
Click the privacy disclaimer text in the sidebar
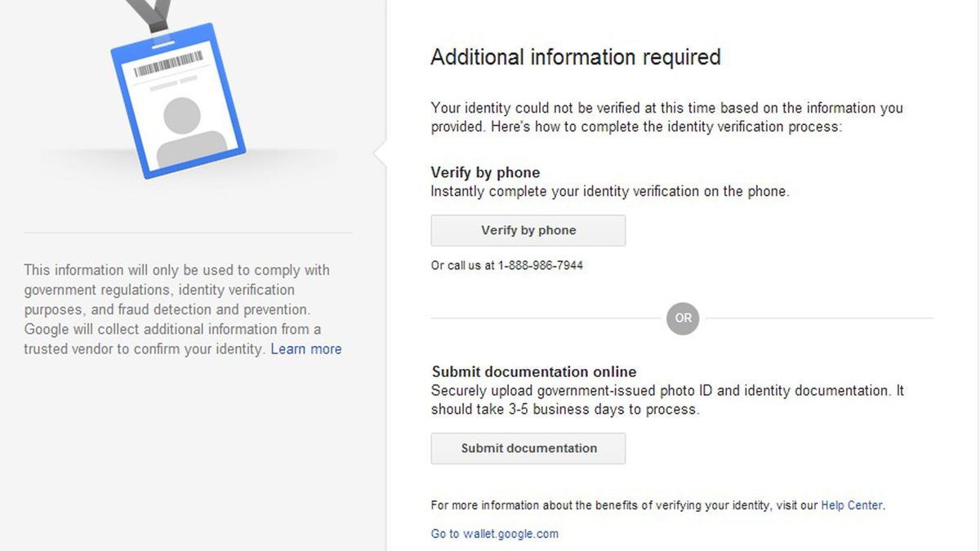pyautogui.click(x=176, y=309)
